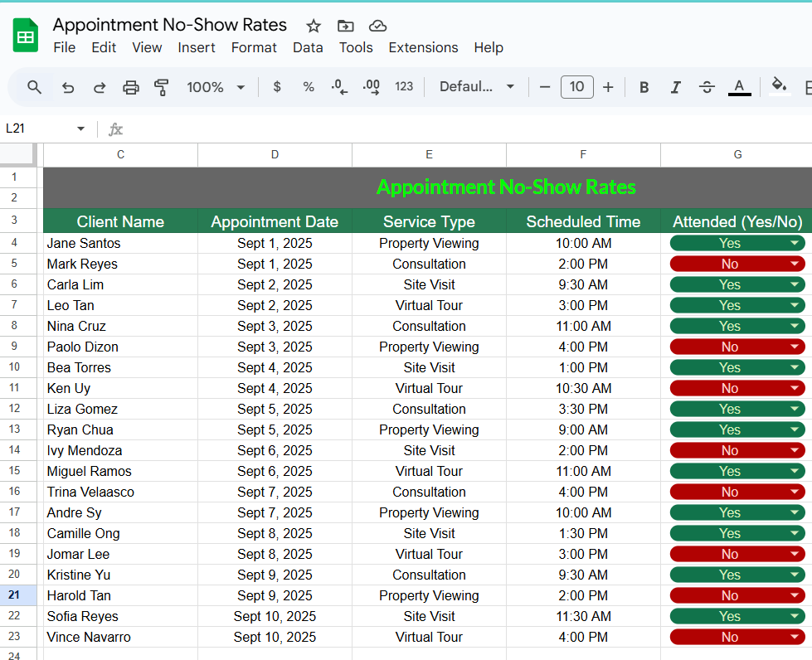Click the move to folder icon
812x660 pixels.
tap(345, 26)
